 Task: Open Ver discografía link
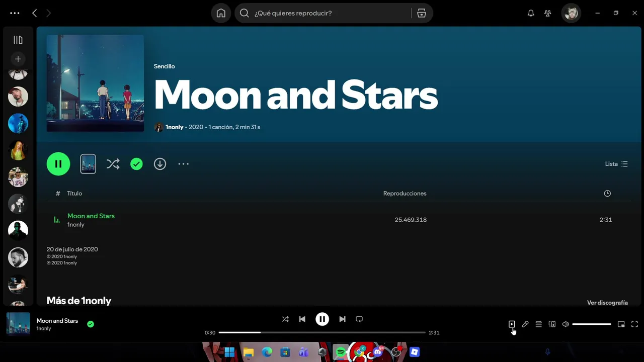607,303
